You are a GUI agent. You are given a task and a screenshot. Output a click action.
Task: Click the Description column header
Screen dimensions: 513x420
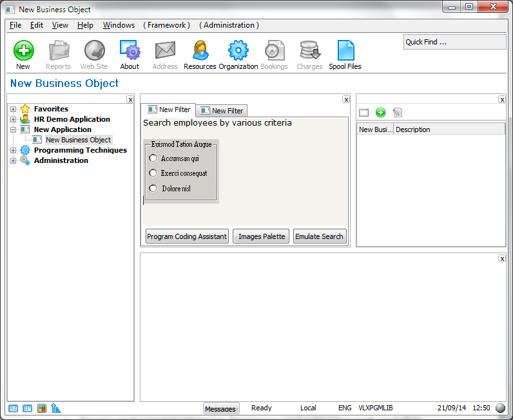pos(450,129)
